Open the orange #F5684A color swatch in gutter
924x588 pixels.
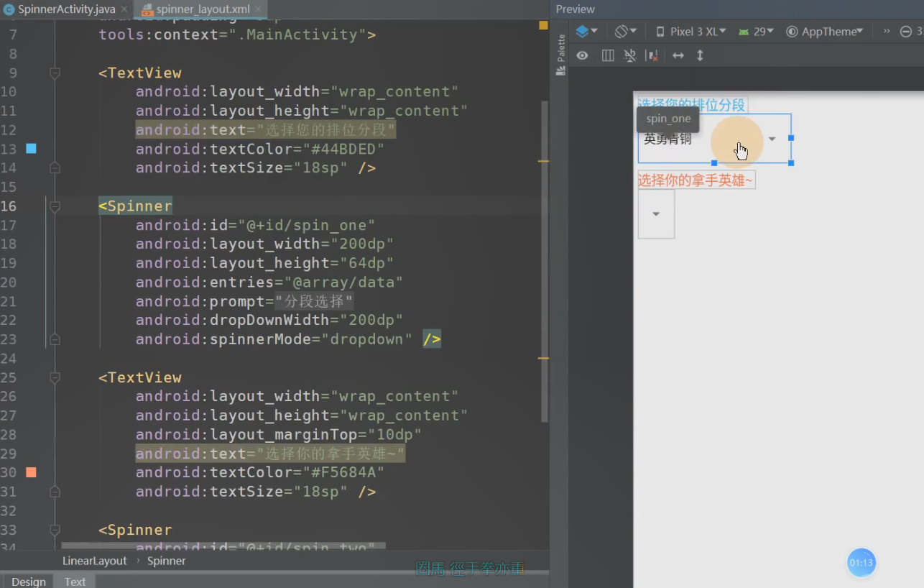pos(31,472)
